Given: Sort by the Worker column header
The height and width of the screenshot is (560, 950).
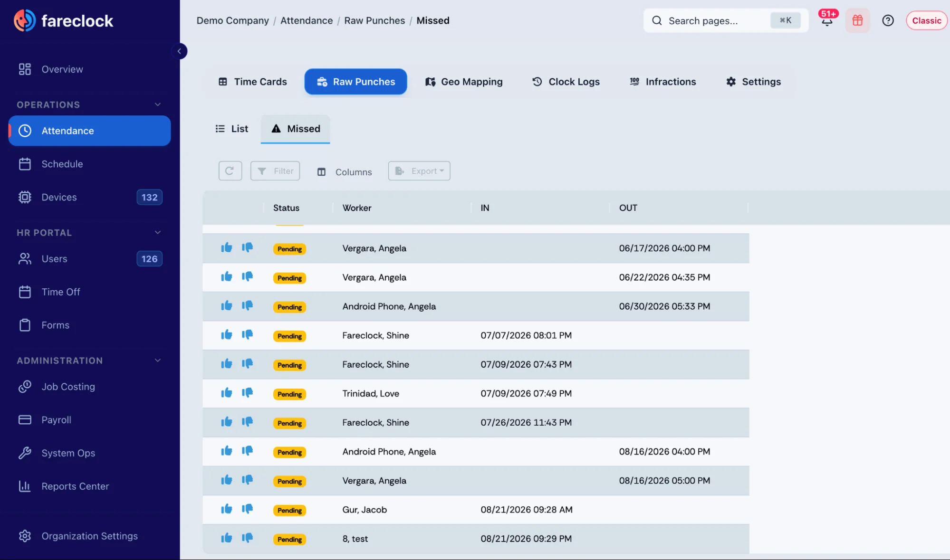Looking at the screenshot, I should pos(357,208).
